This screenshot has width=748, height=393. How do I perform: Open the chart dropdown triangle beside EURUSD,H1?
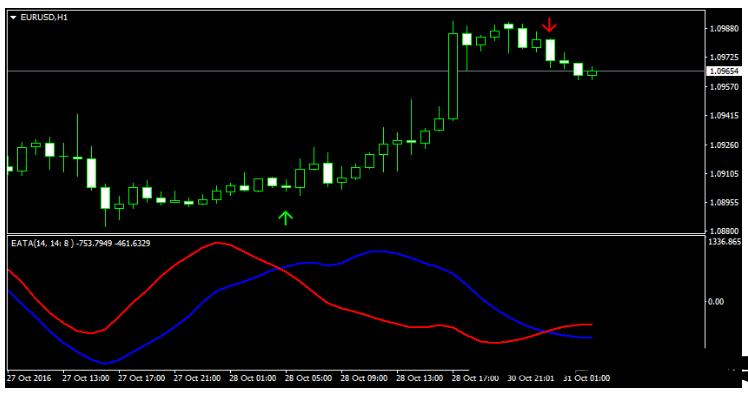point(13,18)
